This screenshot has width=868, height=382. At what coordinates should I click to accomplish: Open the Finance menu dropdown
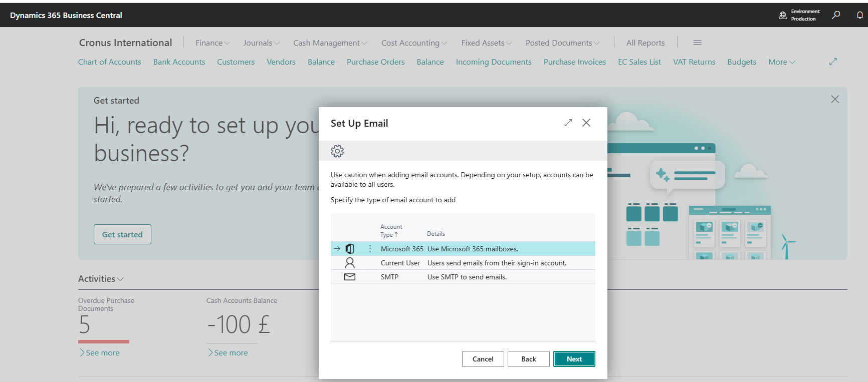pos(212,43)
